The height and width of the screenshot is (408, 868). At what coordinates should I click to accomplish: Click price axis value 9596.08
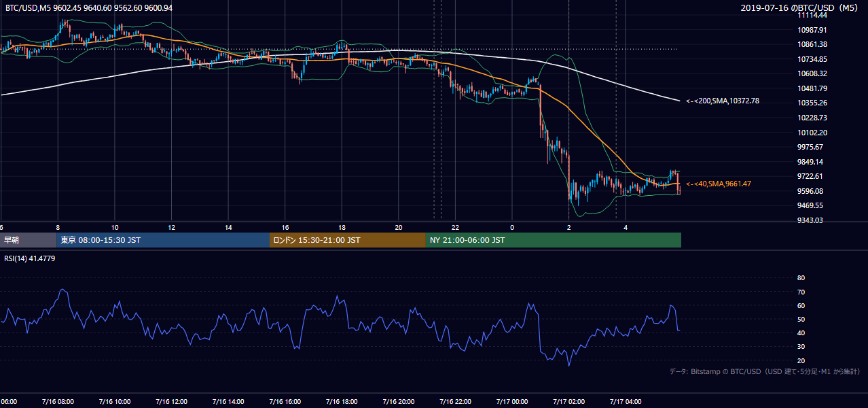810,191
